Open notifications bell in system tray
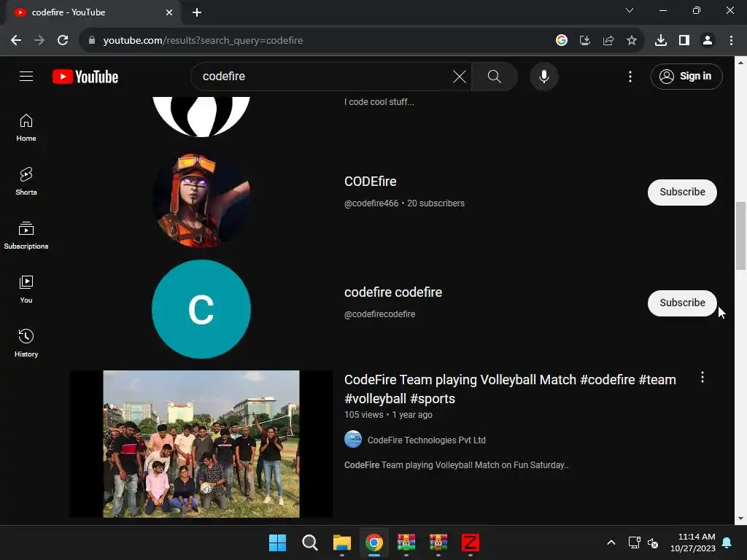 [727, 542]
